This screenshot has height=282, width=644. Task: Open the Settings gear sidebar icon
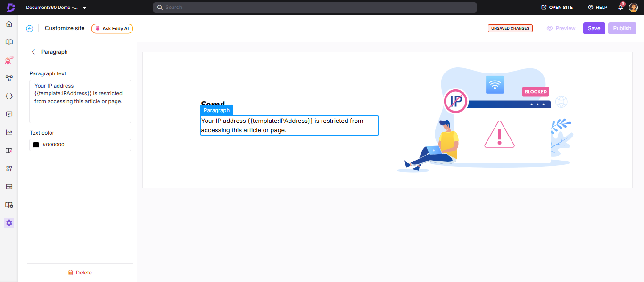9,223
